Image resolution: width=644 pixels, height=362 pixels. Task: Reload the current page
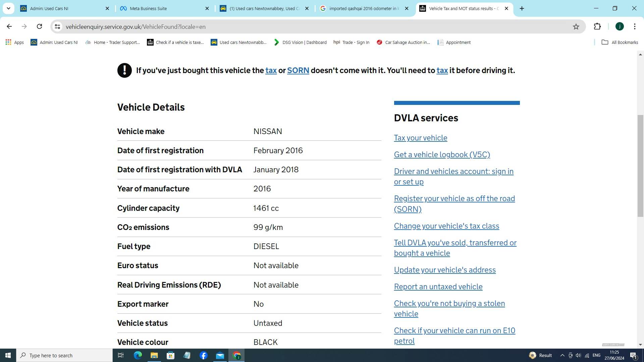pyautogui.click(x=39, y=26)
